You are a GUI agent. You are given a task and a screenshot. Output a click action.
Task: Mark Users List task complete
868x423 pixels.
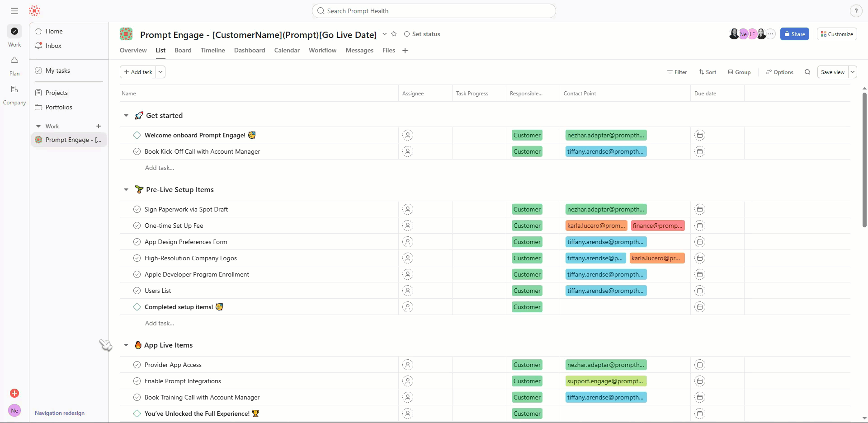click(x=137, y=291)
